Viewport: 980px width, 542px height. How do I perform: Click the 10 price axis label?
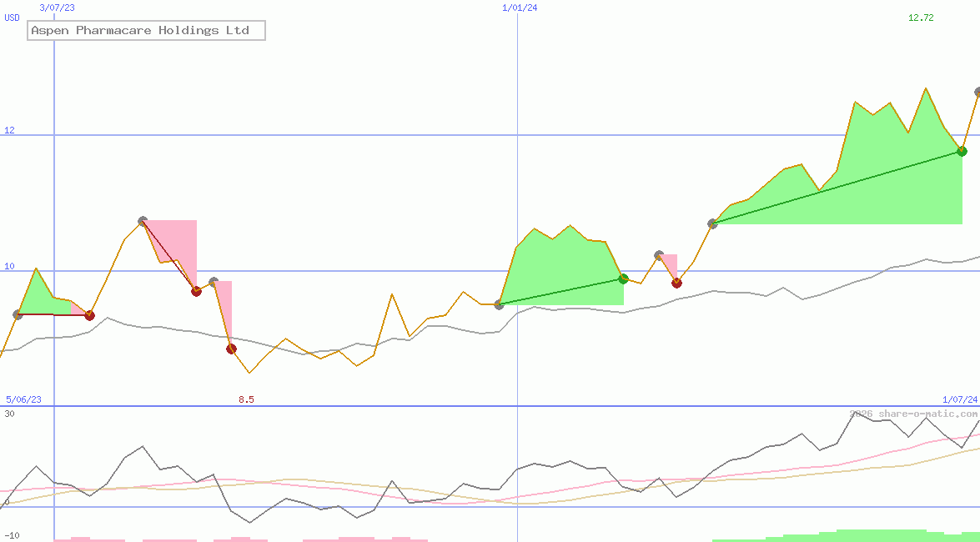pos(9,266)
